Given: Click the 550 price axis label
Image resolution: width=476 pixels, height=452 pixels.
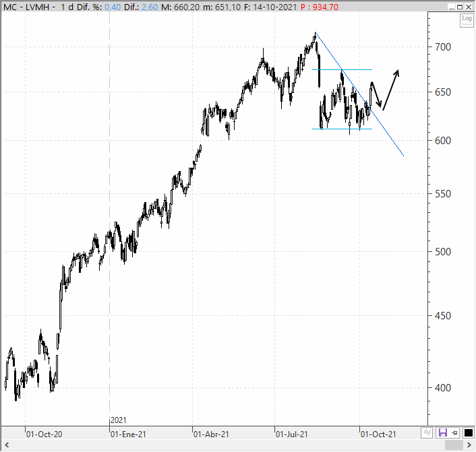Looking at the screenshot, I should [x=443, y=193].
